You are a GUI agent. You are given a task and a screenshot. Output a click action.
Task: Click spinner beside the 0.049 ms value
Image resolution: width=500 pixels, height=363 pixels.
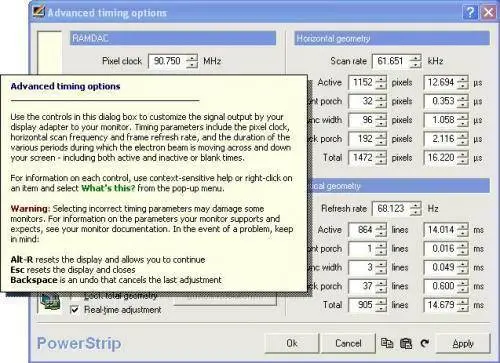pos(463,267)
